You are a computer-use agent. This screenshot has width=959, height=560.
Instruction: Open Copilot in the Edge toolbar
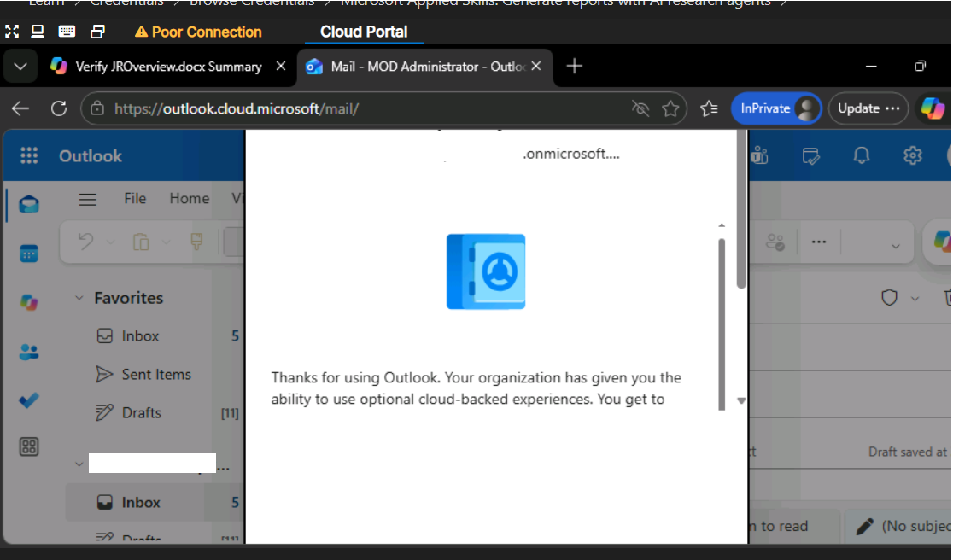(933, 108)
